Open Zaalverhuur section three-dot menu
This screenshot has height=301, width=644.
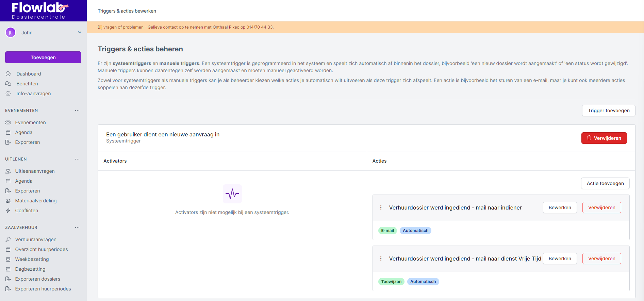[77, 228]
